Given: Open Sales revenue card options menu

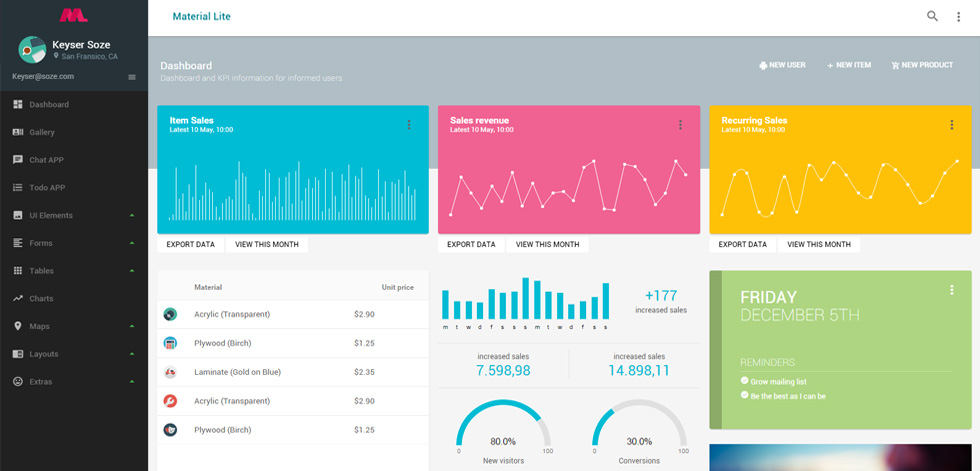Looking at the screenshot, I should [680, 125].
